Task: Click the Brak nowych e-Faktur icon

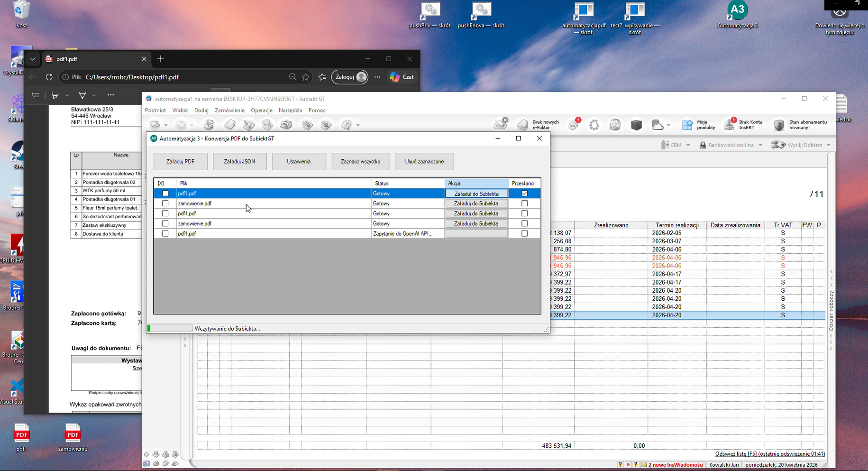Action: coord(522,125)
